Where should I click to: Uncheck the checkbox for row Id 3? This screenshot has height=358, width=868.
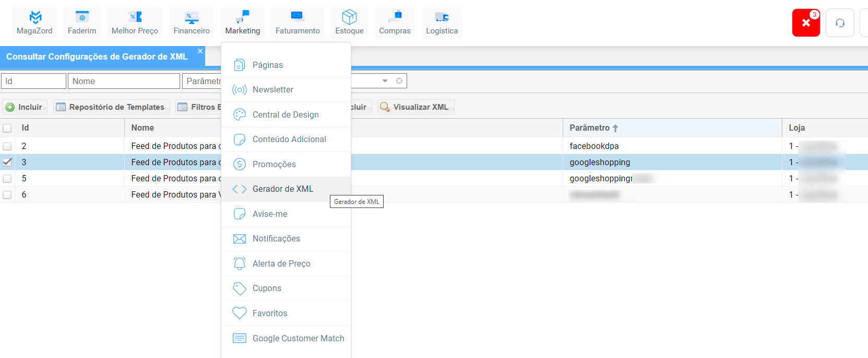7,163
